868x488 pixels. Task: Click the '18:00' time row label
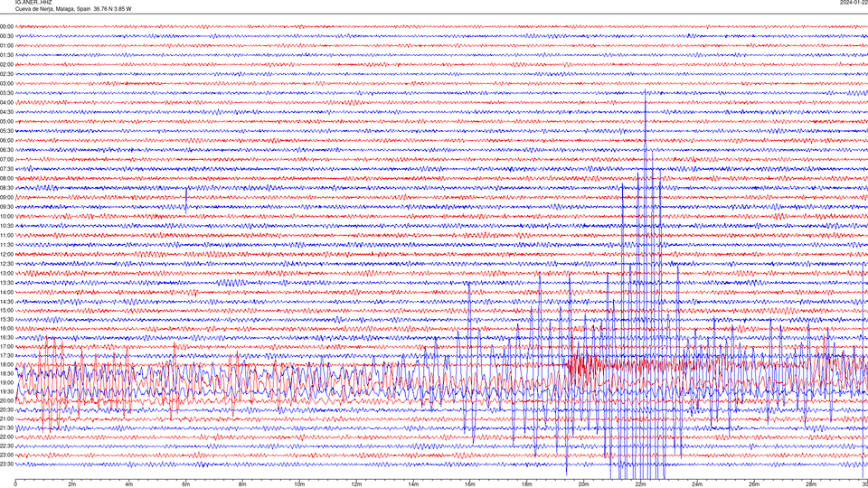click(x=6, y=364)
